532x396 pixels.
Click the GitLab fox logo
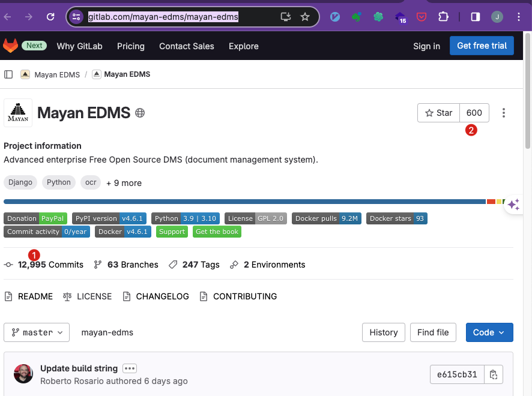pos(11,46)
